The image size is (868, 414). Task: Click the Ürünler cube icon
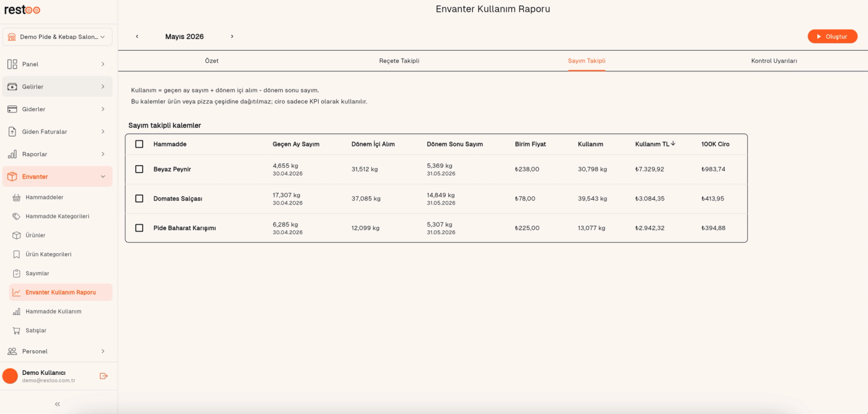pyautogui.click(x=17, y=235)
